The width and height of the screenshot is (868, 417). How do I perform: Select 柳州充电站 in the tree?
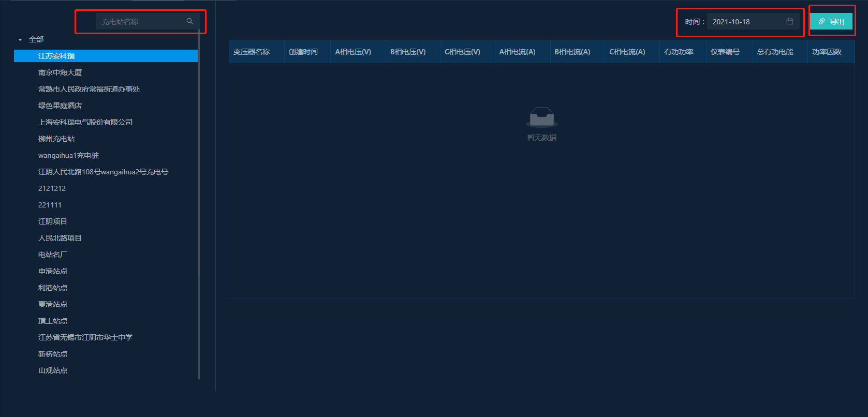(x=56, y=139)
